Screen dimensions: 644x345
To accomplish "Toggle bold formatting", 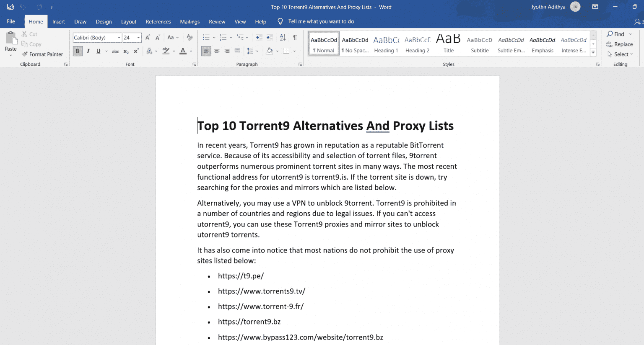I will coord(77,51).
